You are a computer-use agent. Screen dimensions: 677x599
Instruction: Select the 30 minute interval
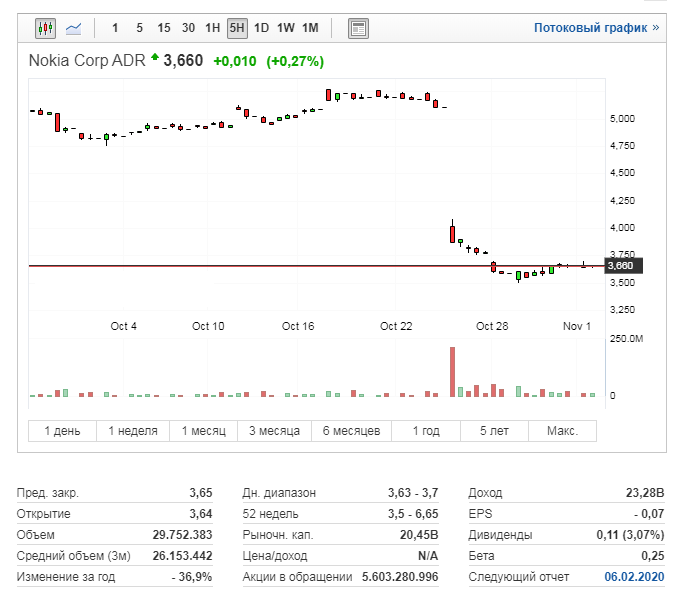pos(188,29)
